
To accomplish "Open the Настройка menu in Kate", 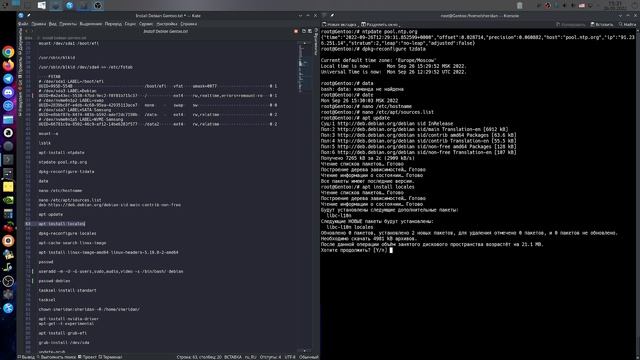I will (x=167, y=24).
